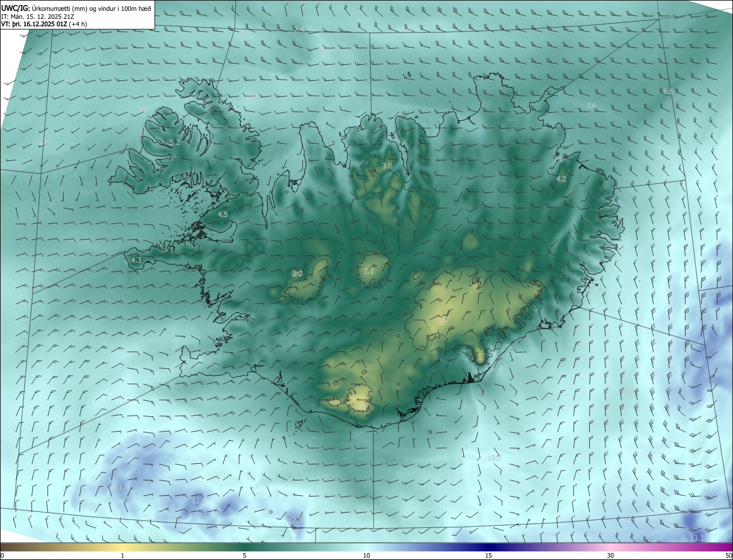
Task: Click the 7.6 value off the northeast coast
Action: pos(592,107)
